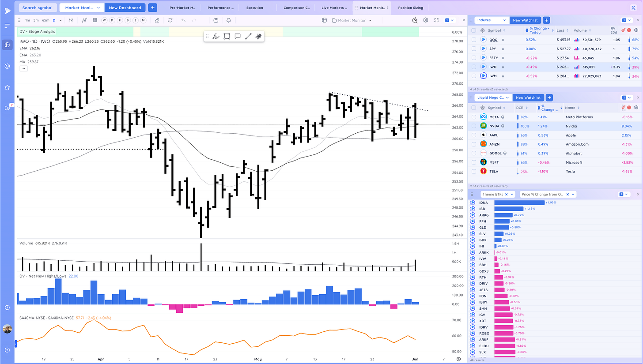Screen dimensions: 643x364
Task: Open the favorites star sidebar icon
Action: click(7, 87)
